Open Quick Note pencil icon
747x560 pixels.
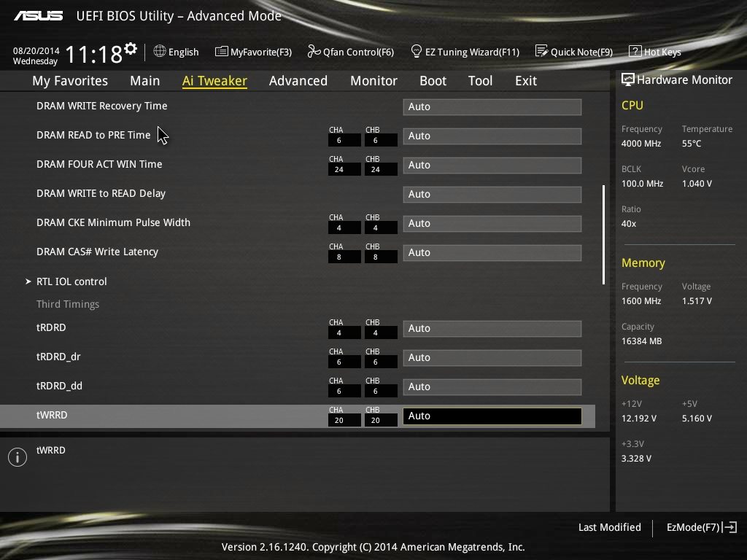coord(541,51)
